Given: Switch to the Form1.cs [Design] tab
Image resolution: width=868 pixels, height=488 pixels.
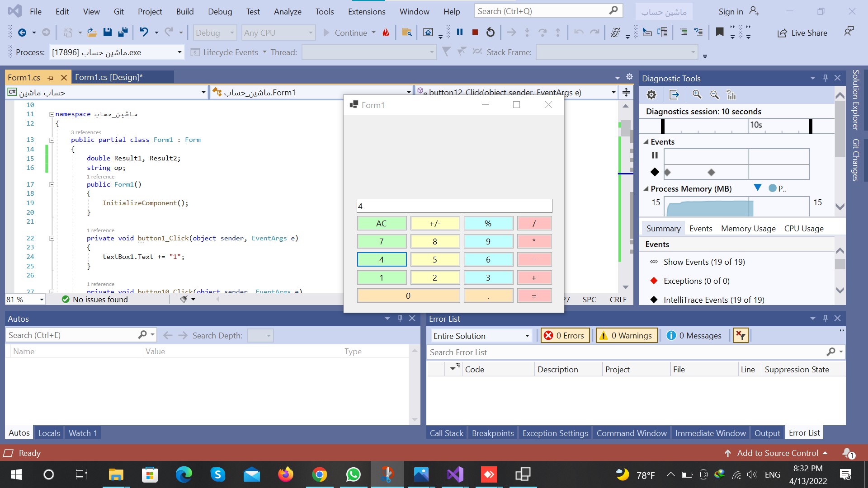Looking at the screenshot, I should point(108,77).
